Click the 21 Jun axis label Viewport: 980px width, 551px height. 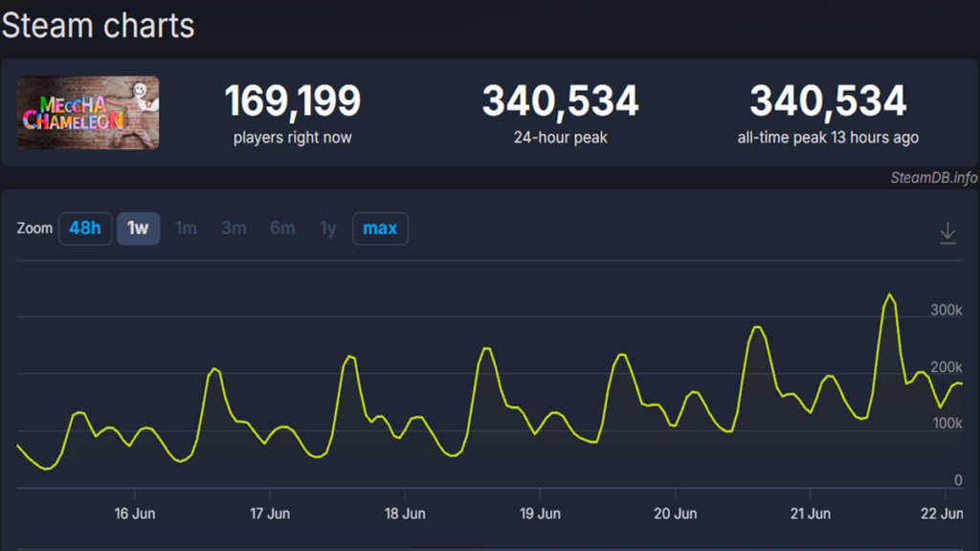[810, 514]
